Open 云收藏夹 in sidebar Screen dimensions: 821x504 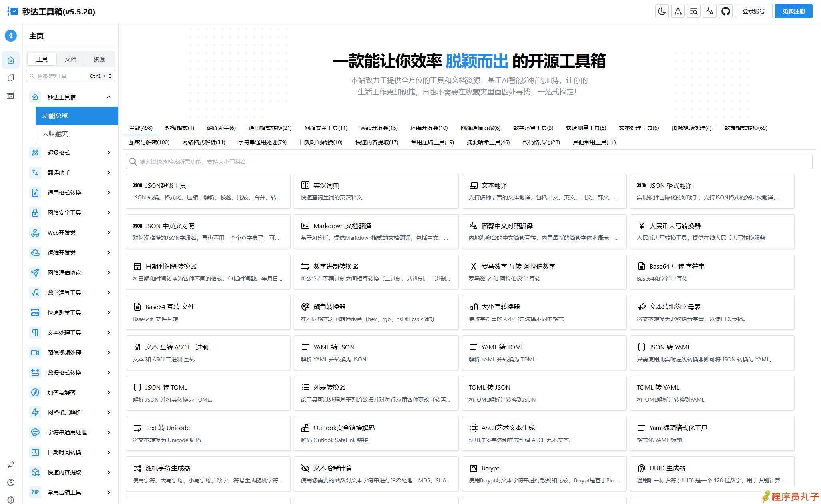tap(77, 133)
